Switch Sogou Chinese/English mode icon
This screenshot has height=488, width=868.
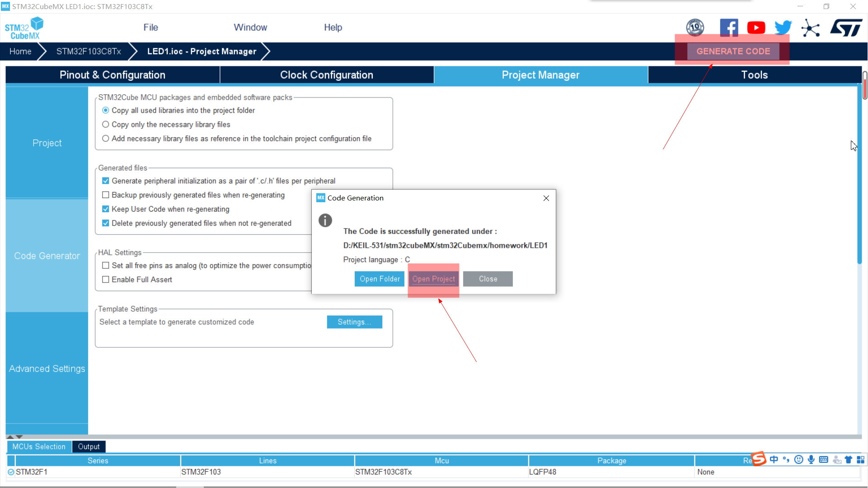(774, 460)
